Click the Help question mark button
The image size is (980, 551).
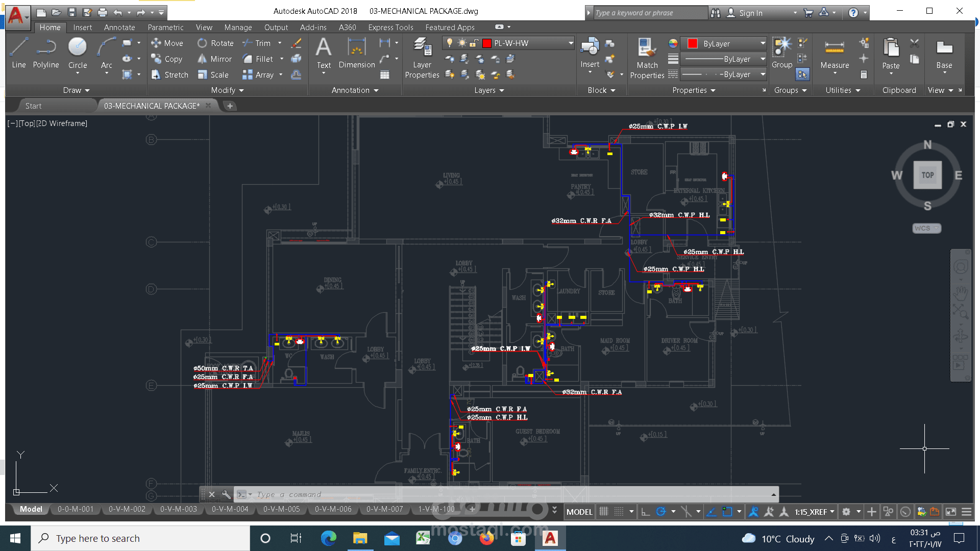point(853,13)
